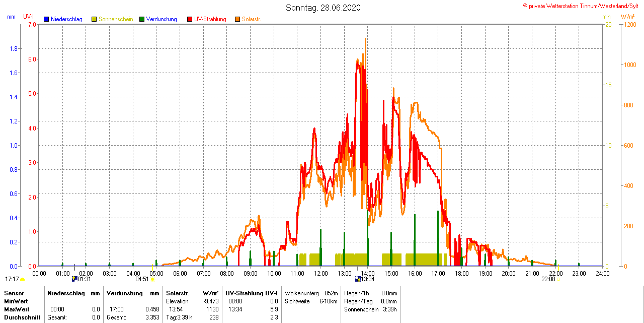Click the 06:00 time axis label
Screen dimensions: 644x323
click(180, 274)
